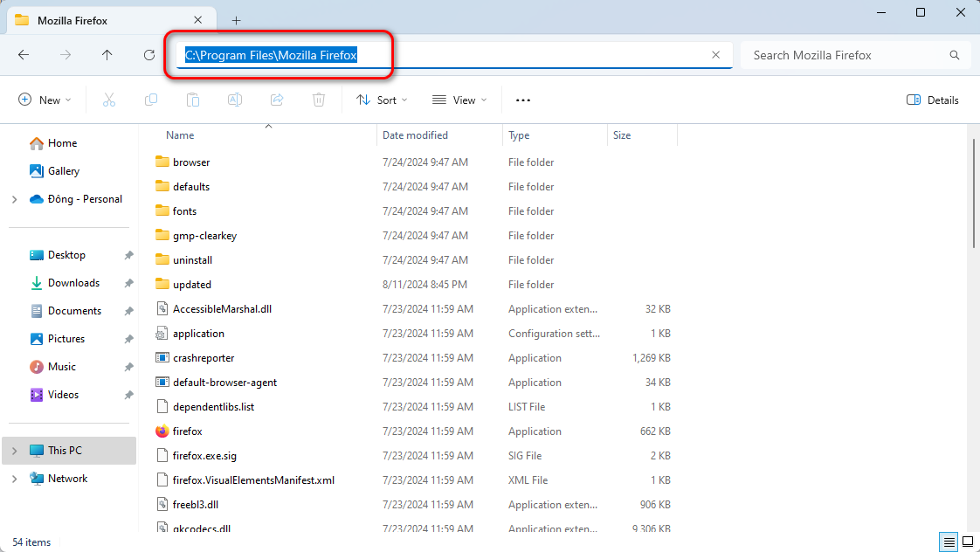Click the vertical scrollbar of file list

tap(973, 194)
